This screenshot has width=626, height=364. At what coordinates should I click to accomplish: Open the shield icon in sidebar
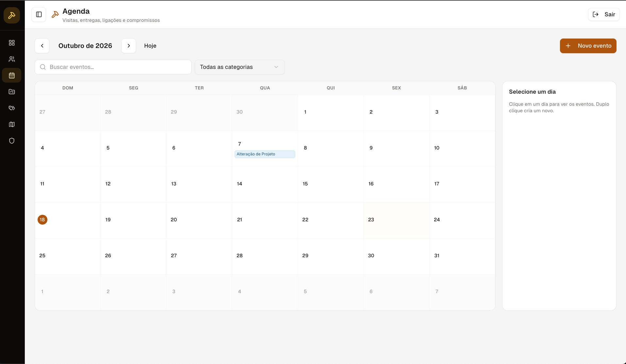[12, 141]
